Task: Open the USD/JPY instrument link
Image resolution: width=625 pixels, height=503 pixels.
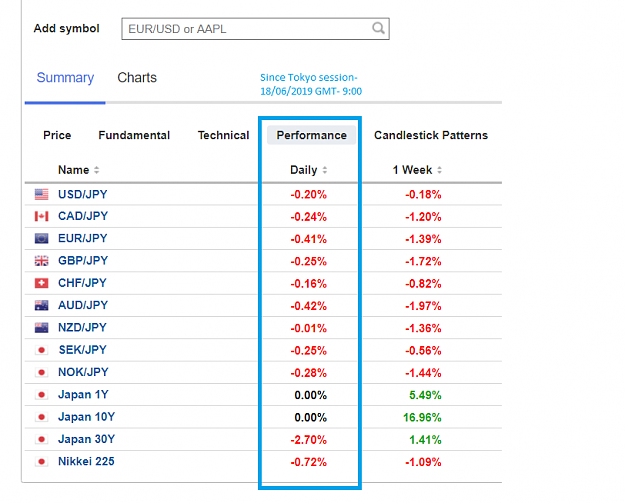Action: 83,194
